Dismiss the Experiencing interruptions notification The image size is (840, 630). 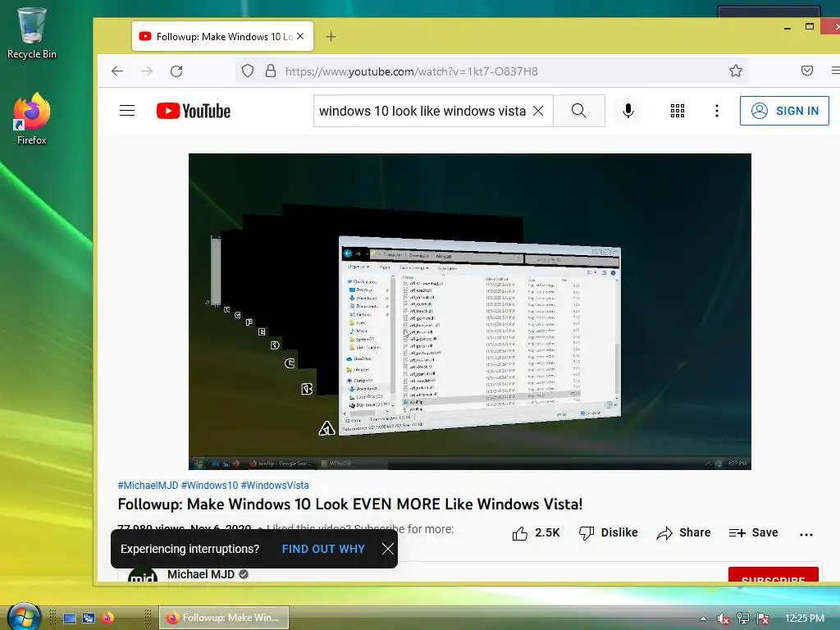click(388, 549)
